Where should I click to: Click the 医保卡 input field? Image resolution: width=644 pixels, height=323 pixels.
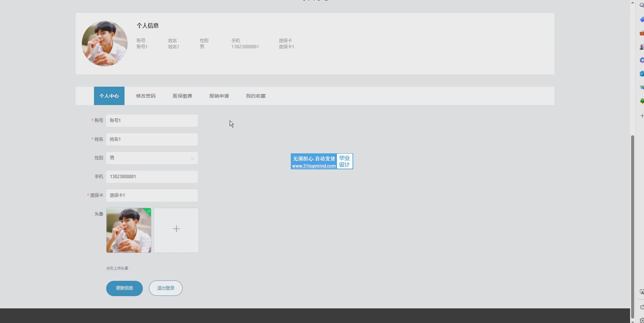pyautogui.click(x=152, y=195)
